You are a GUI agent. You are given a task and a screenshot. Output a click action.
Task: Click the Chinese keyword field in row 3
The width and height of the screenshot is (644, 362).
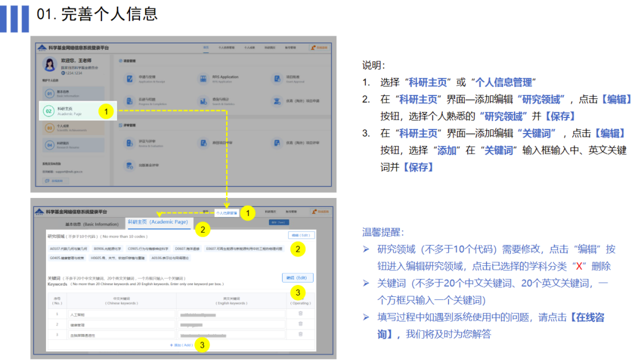pos(122,335)
